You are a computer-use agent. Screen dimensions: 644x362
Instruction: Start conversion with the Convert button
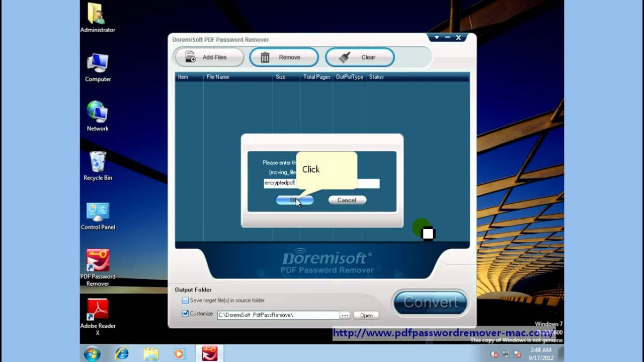point(431,302)
